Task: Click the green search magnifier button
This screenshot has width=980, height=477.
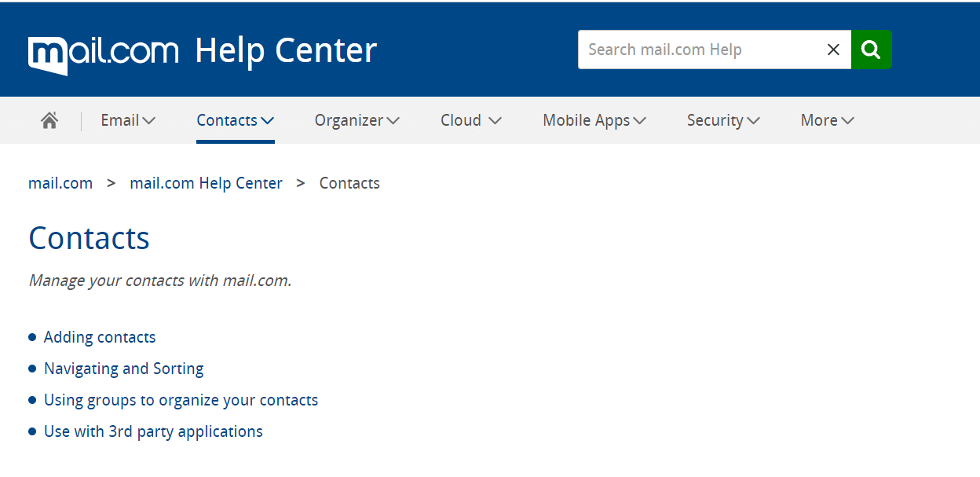Action: pyautogui.click(x=871, y=50)
